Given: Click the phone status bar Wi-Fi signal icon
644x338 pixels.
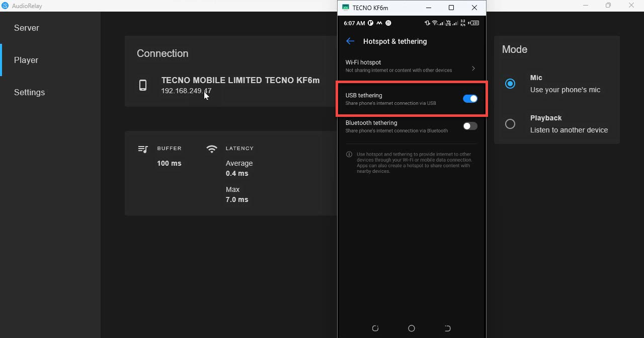Looking at the screenshot, I should pos(435,23).
